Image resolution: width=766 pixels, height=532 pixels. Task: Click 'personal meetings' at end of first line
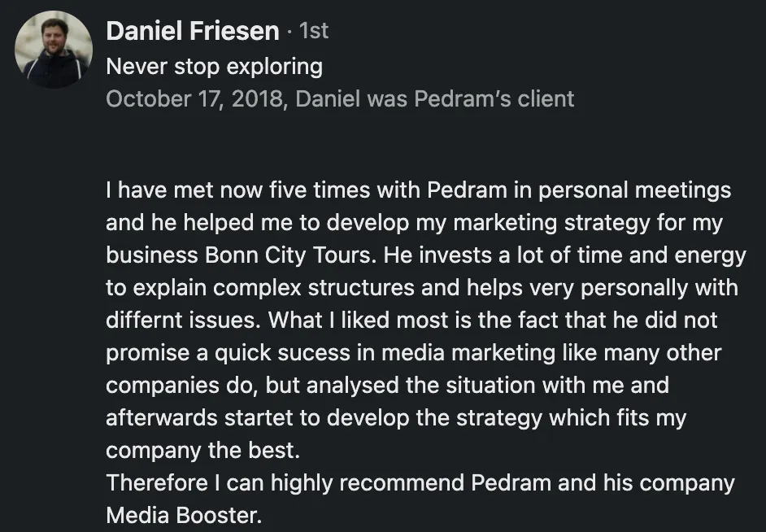click(634, 190)
